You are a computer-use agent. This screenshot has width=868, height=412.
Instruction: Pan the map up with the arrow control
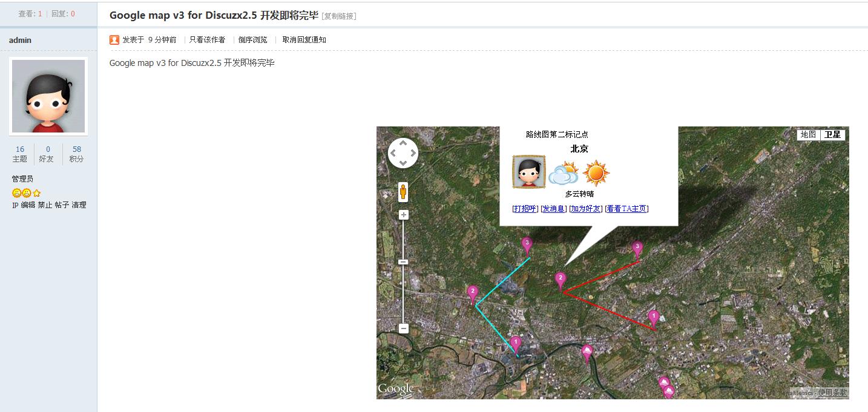403,143
